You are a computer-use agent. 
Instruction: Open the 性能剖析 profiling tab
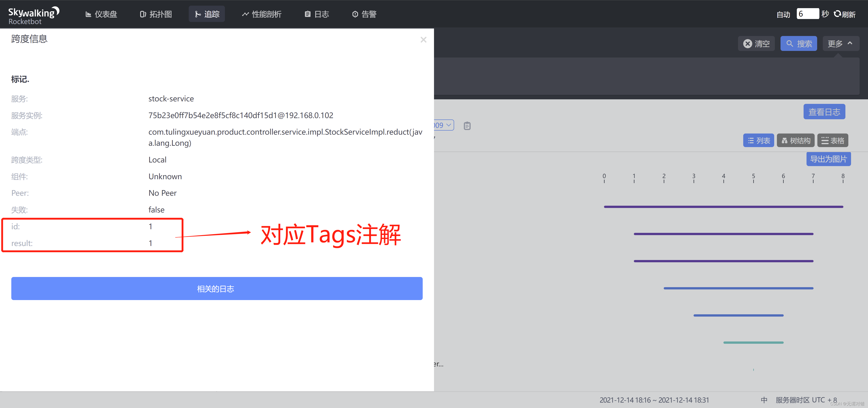click(x=262, y=14)
